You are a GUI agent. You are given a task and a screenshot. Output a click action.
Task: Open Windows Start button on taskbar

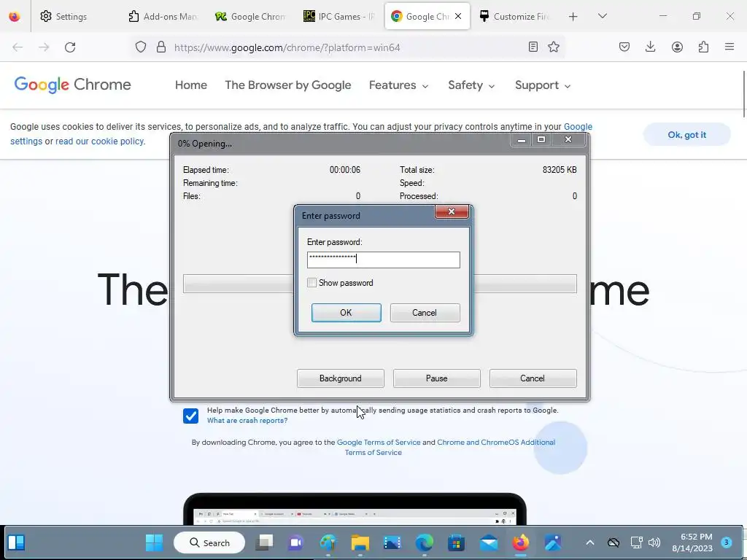tap(154, 542)
